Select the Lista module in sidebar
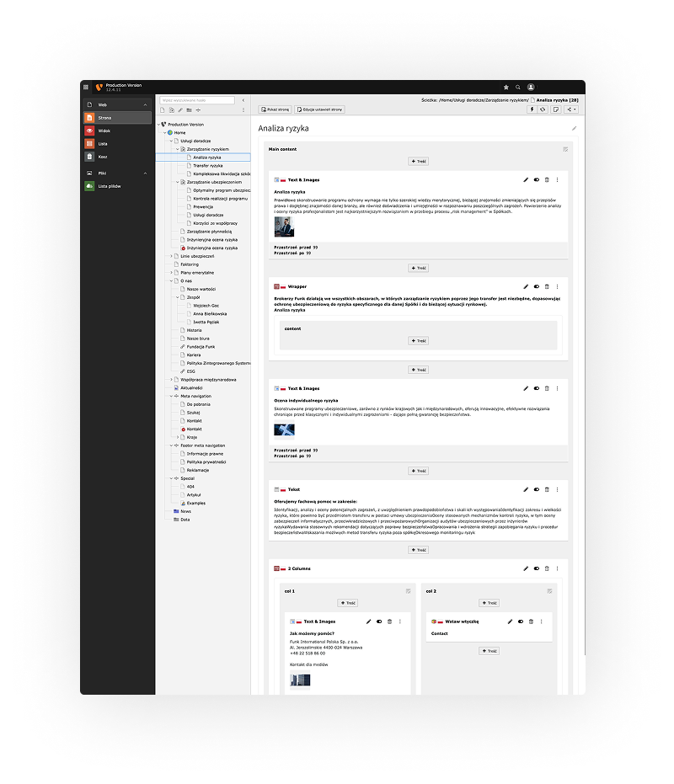The image size is (674, 784). point(103,143)
